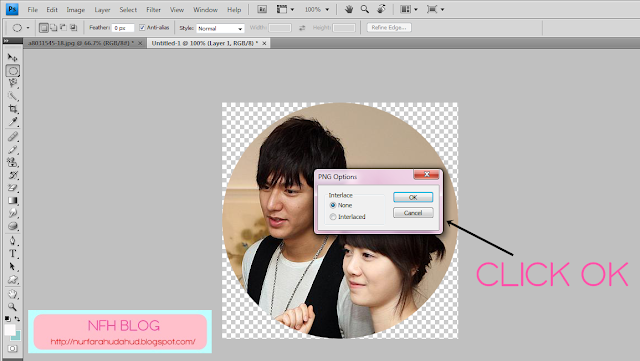Reset default foreground and background colors
This screenshot has width=640, height=361.
click(8, 318)
